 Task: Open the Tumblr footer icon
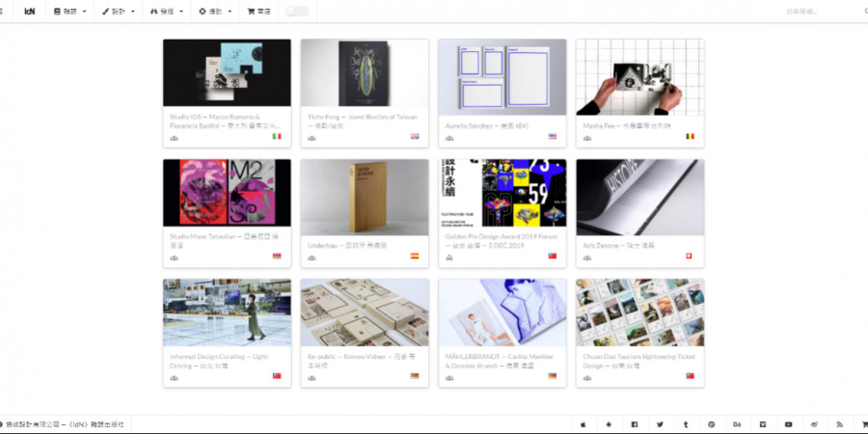[686, 424]
